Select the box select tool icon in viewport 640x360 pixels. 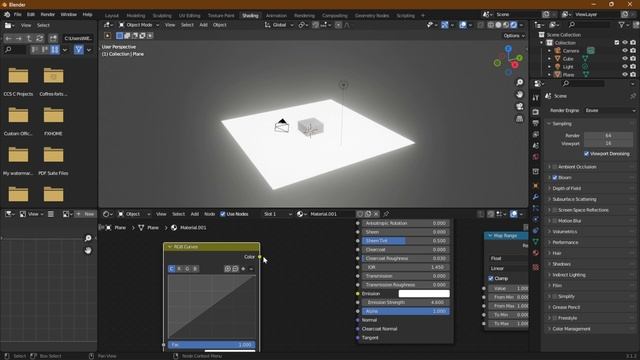click(120, 36)
